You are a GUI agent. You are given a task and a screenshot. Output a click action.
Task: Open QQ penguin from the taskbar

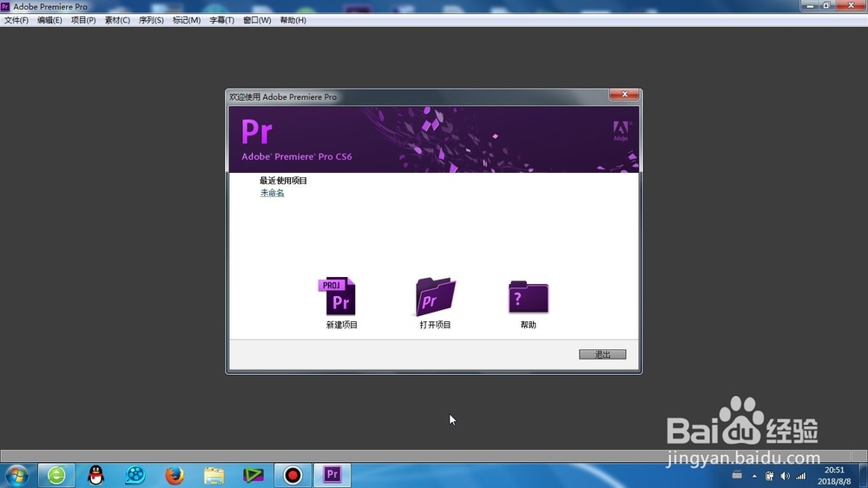coord(95,475)
